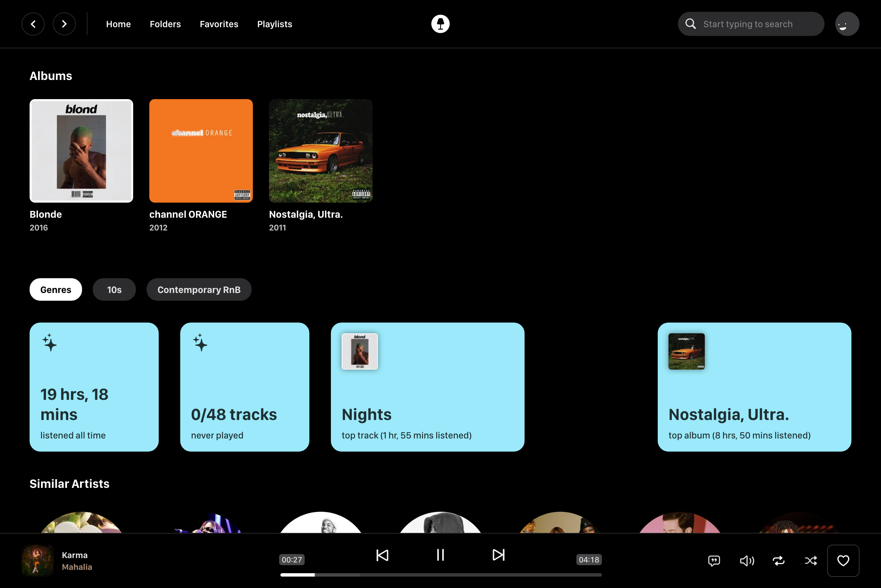Open the Home tab
The image size is (881, 588).
coord(119,24)
